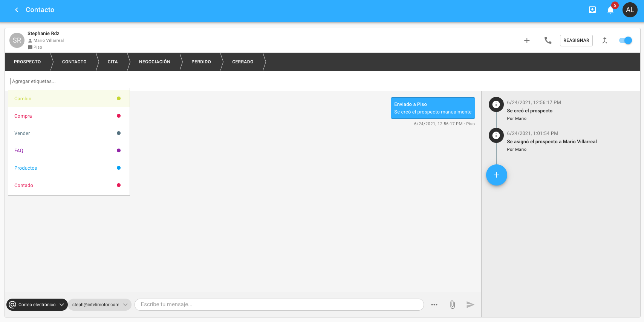Open the Correo electrónico channel dropdown
The image size is (644, 322).
coord(37,305)
